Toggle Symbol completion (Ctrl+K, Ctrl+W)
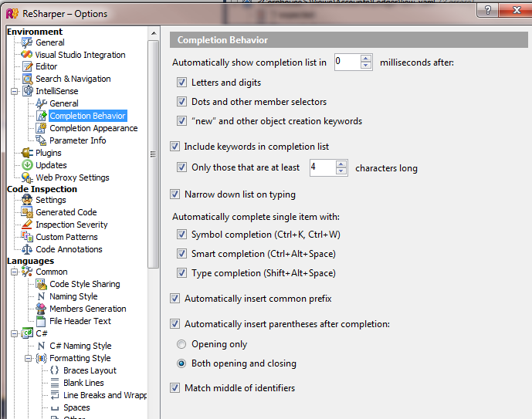Viewport: 532px width, 419px height. tap(182, 235)
